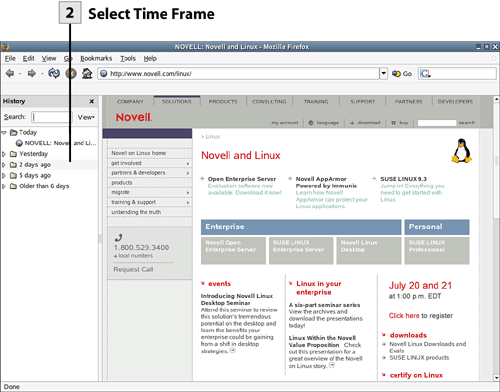Click the 2 days ago folder icon
The width and height of the screenshot is (500, 392).
(x=13, y=165)
